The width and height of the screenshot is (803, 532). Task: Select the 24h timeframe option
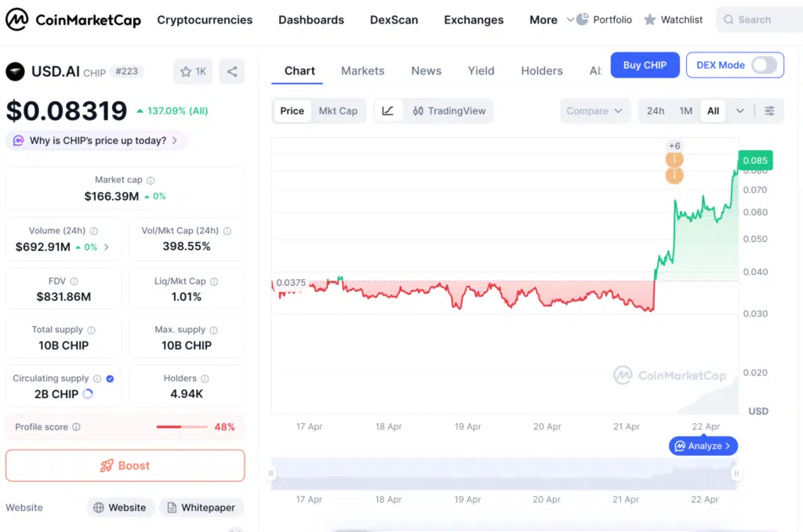click(656, 110)
